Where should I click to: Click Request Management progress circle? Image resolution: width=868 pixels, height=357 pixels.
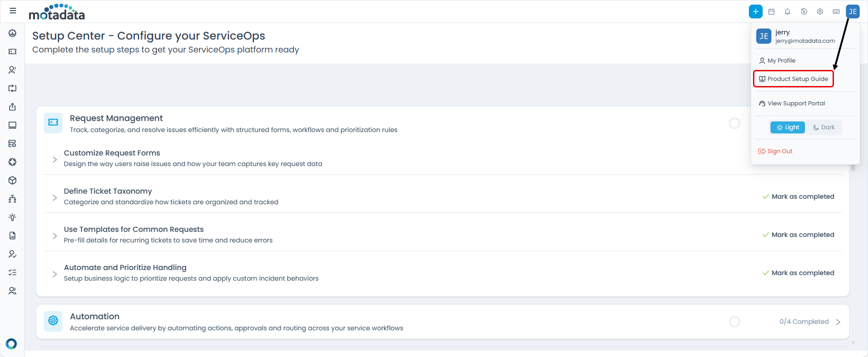click(735, 123)
